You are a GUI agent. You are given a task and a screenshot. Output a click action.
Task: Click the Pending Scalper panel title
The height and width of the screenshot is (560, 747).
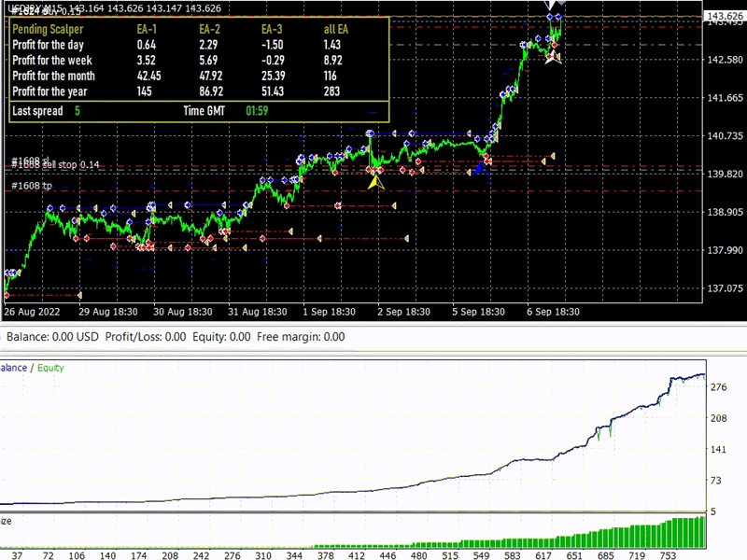pyautogui.click(x=48, y=29)
